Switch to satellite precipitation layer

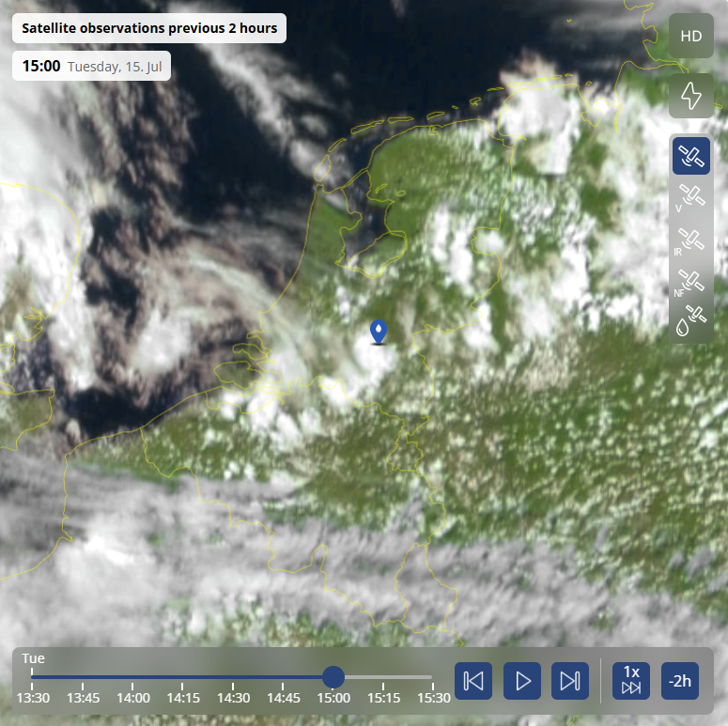tap(690, 321)
